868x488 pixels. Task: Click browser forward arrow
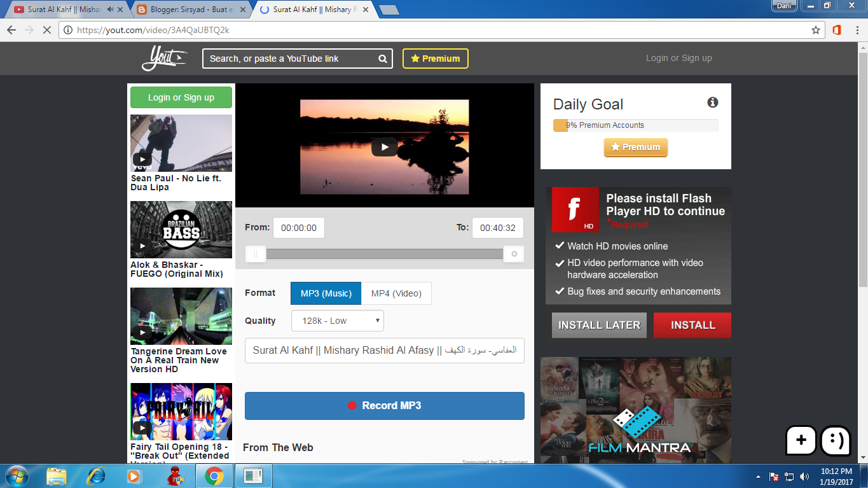[x=29, y=30]
